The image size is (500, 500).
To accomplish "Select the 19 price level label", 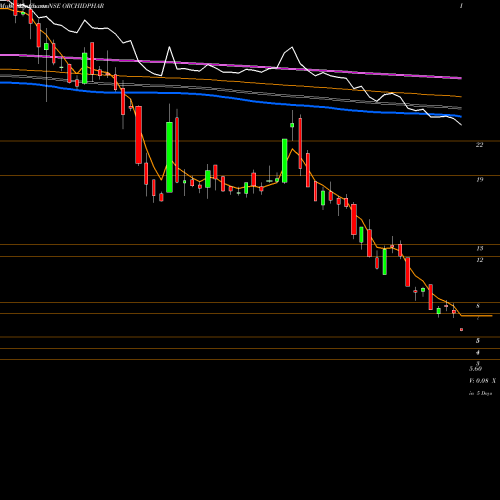I will click(479, 180).
